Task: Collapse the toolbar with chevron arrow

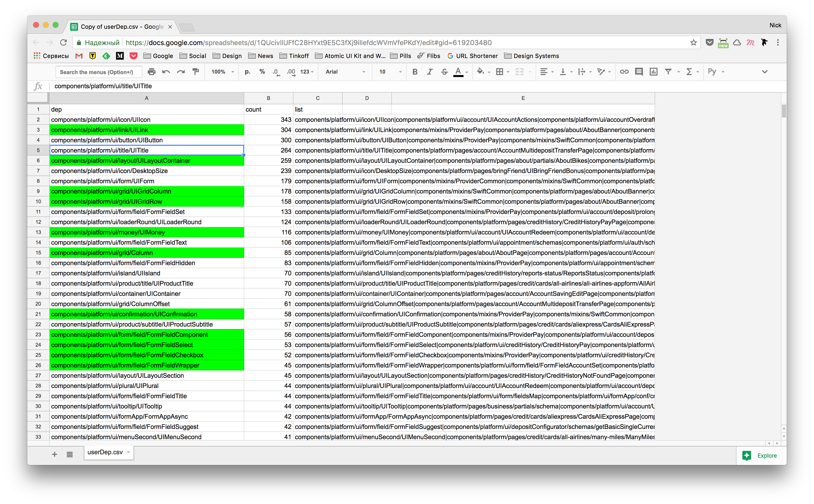Action: [x=764, y=72]
